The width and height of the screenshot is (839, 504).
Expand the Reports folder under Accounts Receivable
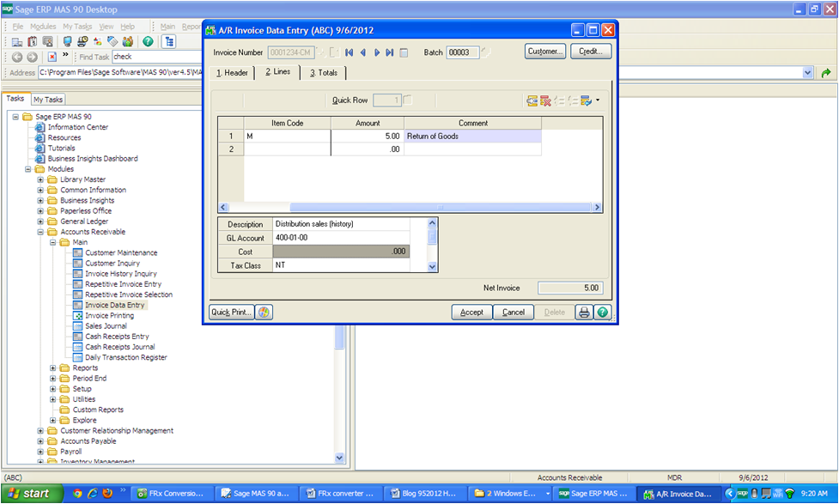(52, 368)
